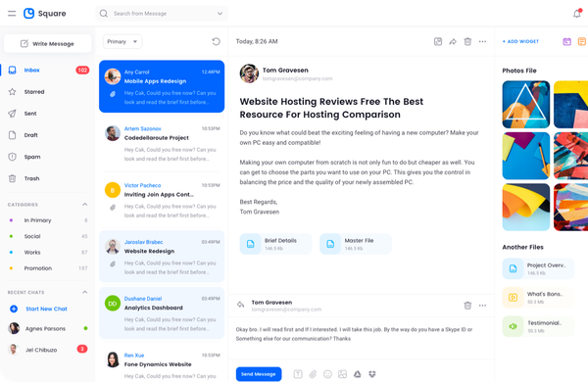588x382 pixels.
Task: Open the What's Bons.. video file
Action: pyautogui.click(x=538, y=298)
